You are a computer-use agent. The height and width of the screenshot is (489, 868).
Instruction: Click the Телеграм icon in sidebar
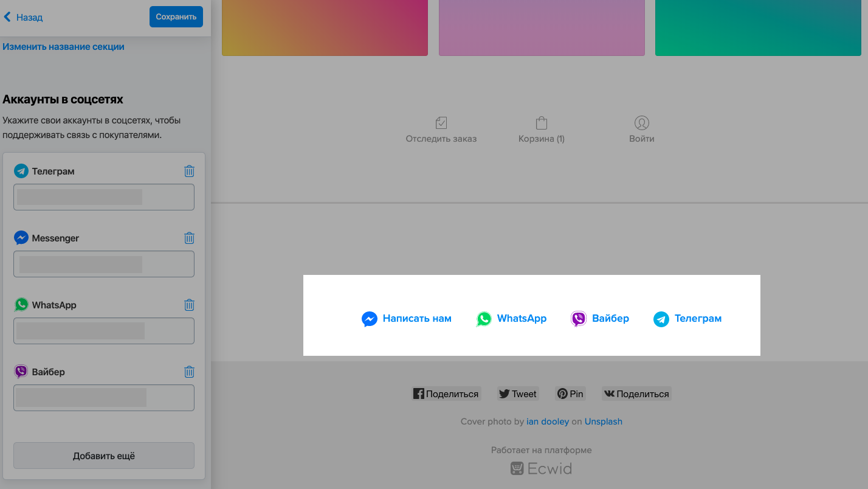pyautogui.click(x=21, y=171)
